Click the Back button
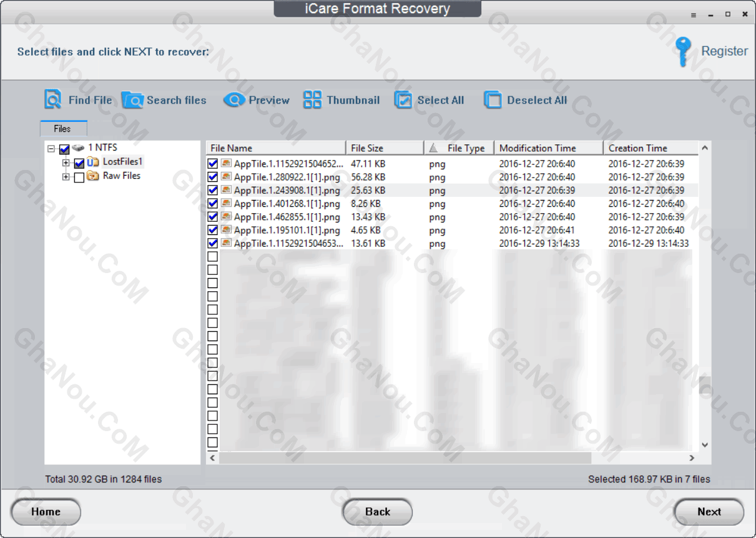 pos(378,512)
